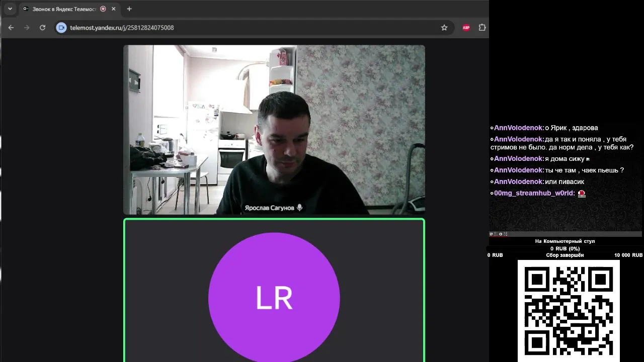Image resolution: width=644 pixels, height=362 pixels.
Task: Click the donation QR code
Action: click(x=569, y=311)
